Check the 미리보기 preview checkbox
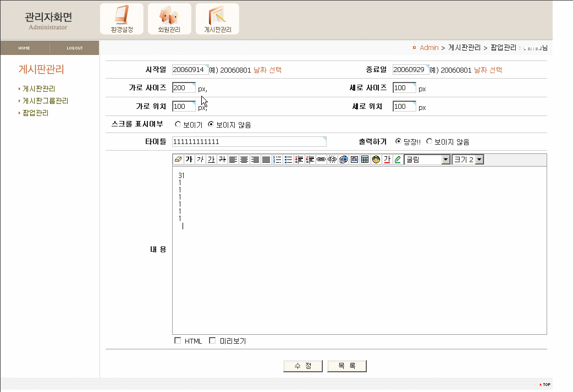The height and width of the screenshot is (392, 573). (212, 341)
